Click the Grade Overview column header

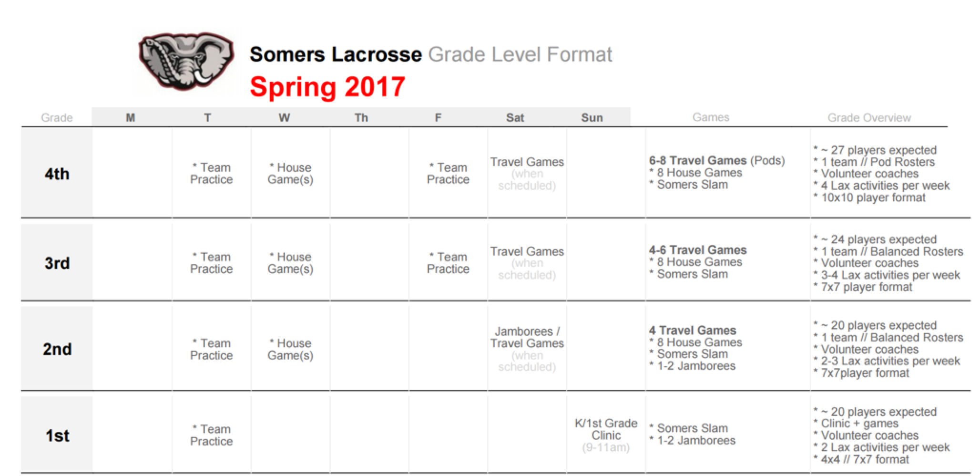[x=869, y=118]
